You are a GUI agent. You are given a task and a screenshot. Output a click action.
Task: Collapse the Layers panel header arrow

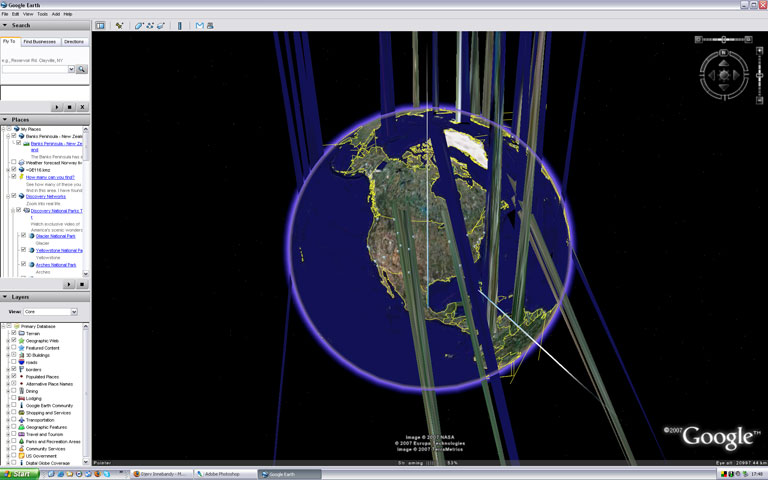tap(5, 297)
